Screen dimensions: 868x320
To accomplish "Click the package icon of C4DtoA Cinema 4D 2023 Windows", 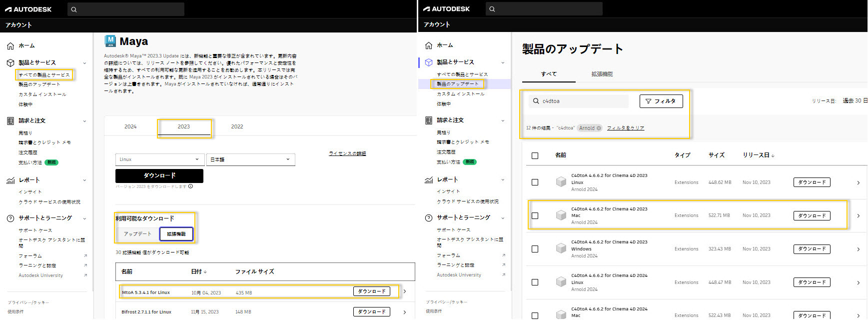I will [561, 248].
